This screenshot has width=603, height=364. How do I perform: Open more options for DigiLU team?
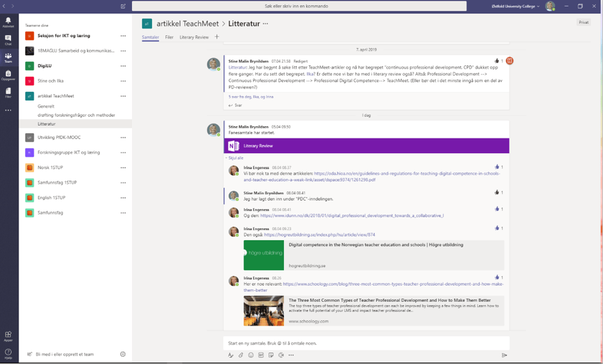tap(123, 66)
